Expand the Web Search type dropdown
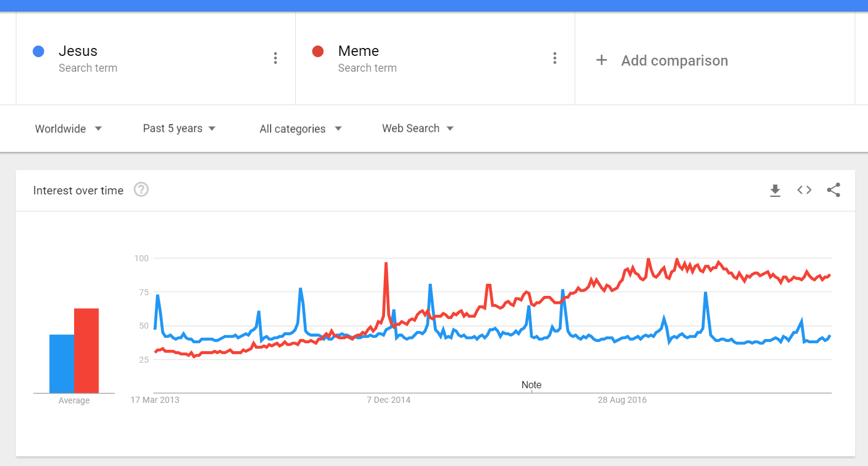 pyautogui.click(x=418, y=128)
